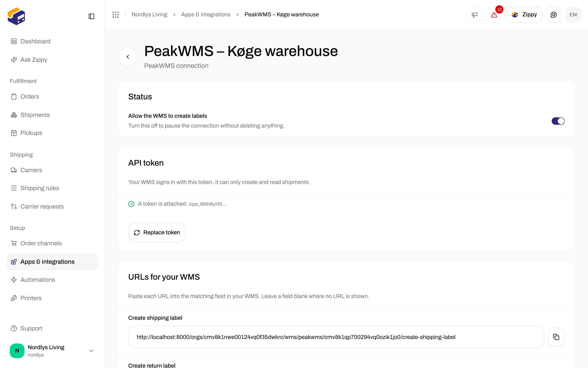Disable Allow the WMS to create labels

[x=558, y=121]
